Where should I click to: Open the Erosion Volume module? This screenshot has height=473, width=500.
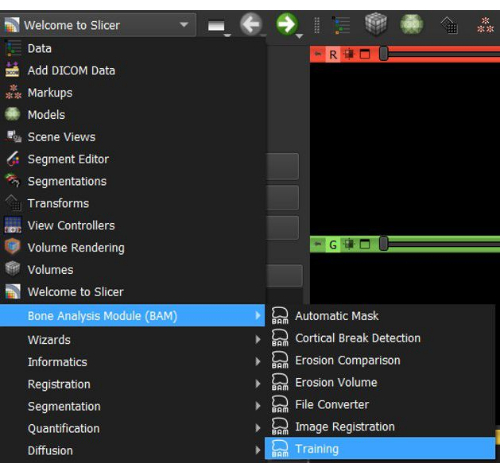[x=380, y=382]
